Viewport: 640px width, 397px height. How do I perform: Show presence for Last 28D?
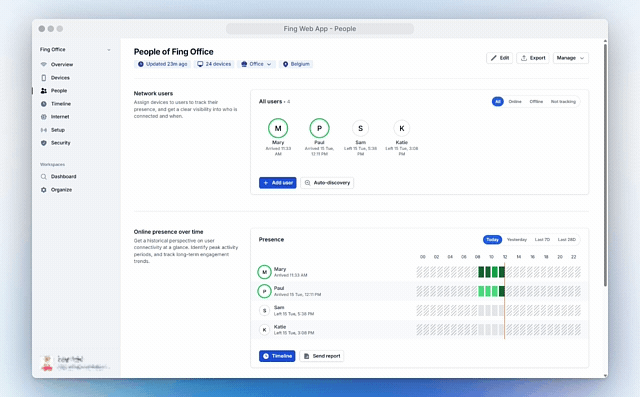tap(567, 240)
